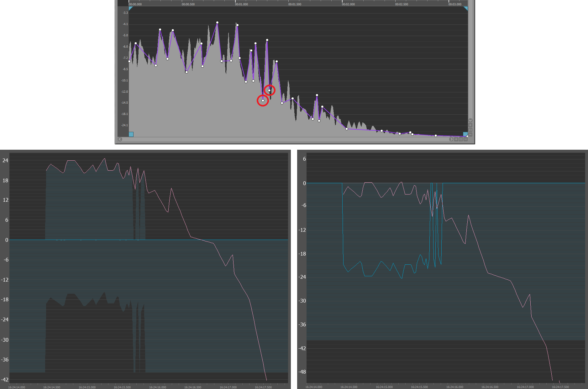Click the blue triangle marker at top-left of waveform
This screenshot has width=588, height=389.
coord(130,8)
